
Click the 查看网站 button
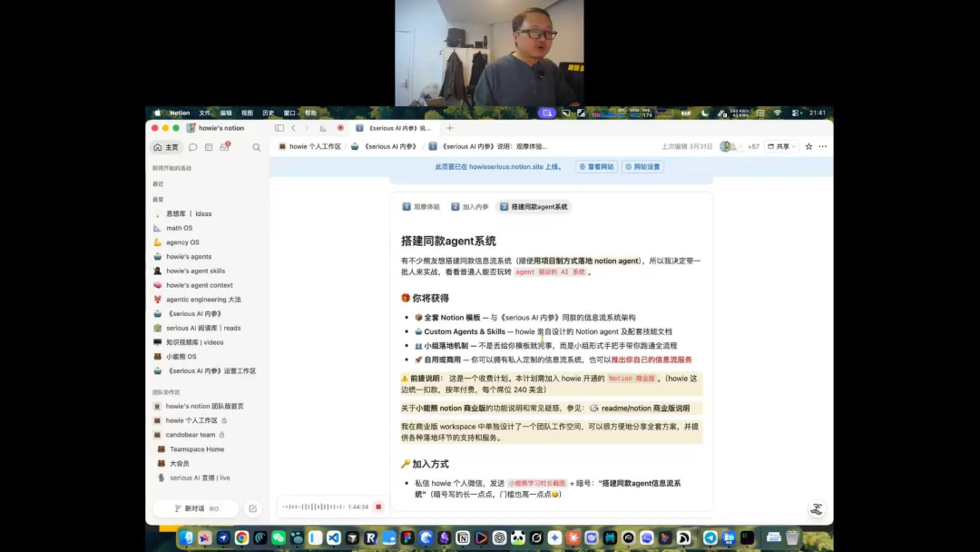pos(596,167)
